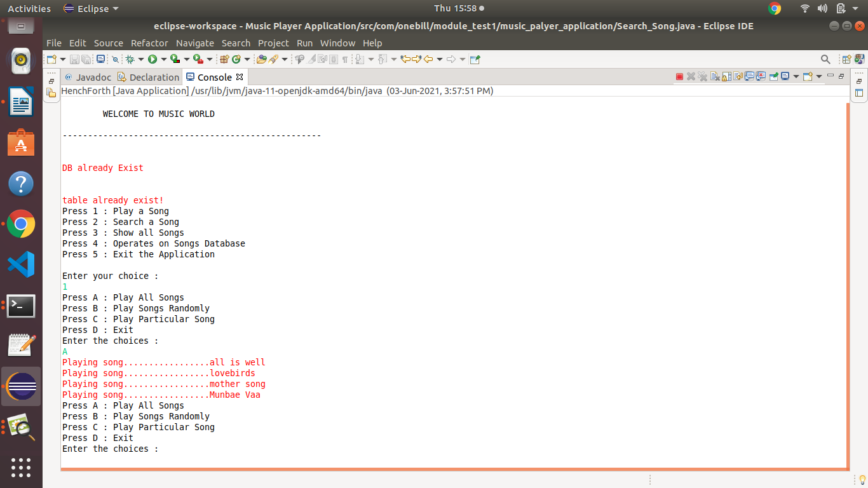Click Tip of the Day light bulb
The image size is (868, 488).
pos(862,480)
